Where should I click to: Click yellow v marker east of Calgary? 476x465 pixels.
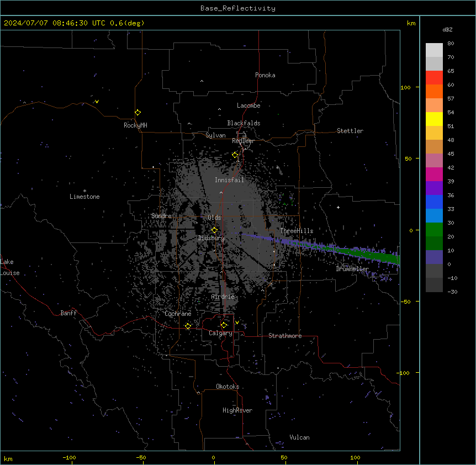(237, 323)
